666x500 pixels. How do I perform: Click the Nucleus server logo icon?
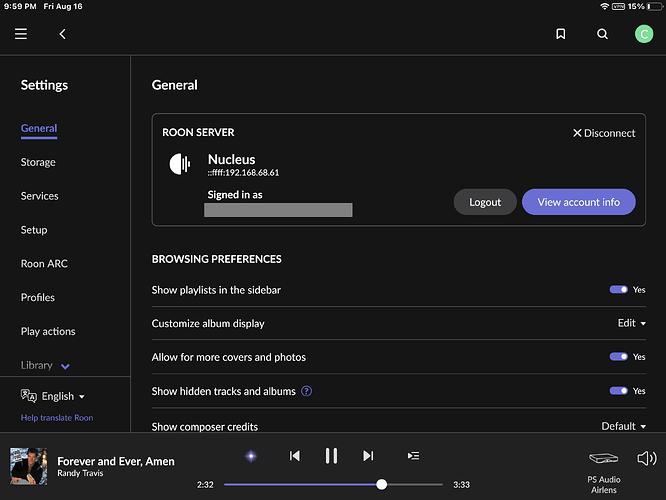(x=180, y=164)
